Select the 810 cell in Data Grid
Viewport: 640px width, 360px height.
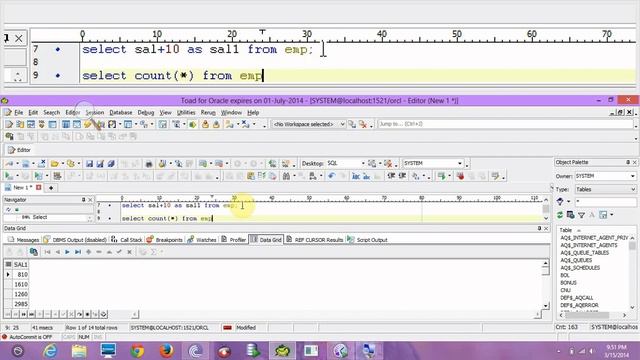point(20,274)
